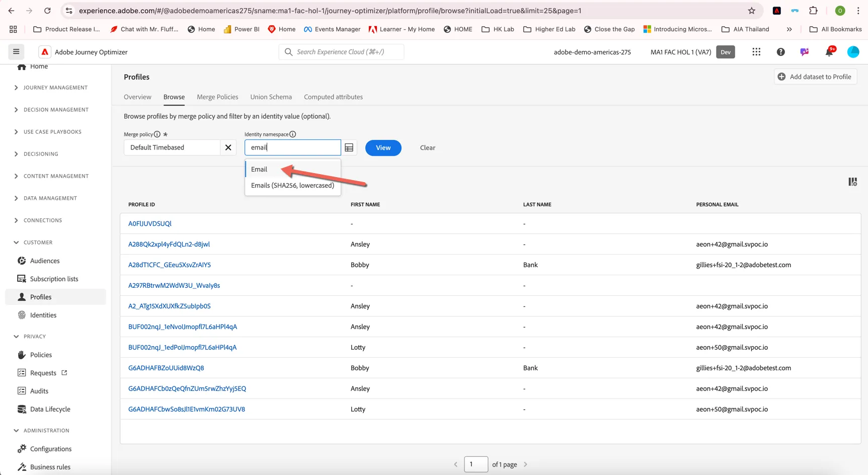Open profile G6ADHAFBZoUUid8WzQ8
The height and width of the screenshot is (475, 868).
tap(166, 368)
